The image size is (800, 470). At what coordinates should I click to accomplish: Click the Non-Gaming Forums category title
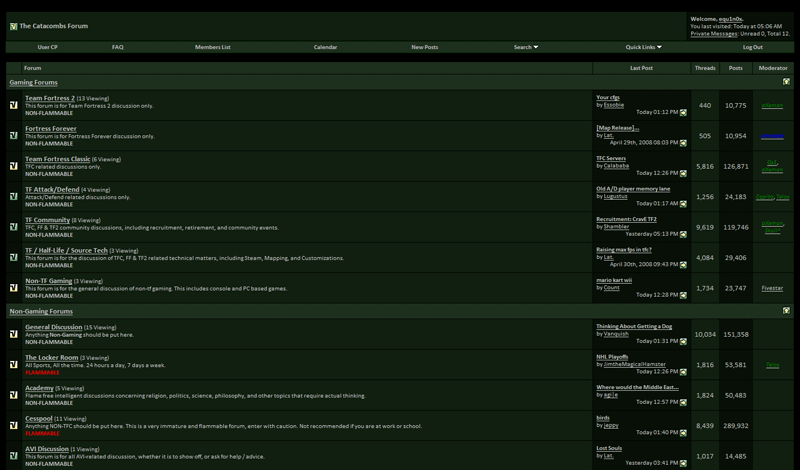tap(41, 311)
